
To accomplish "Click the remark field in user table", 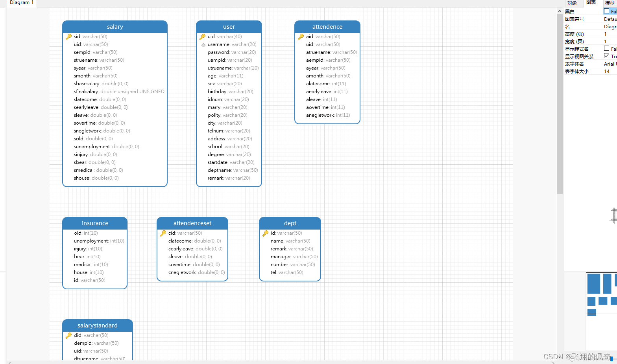I will tap(229, 178).
